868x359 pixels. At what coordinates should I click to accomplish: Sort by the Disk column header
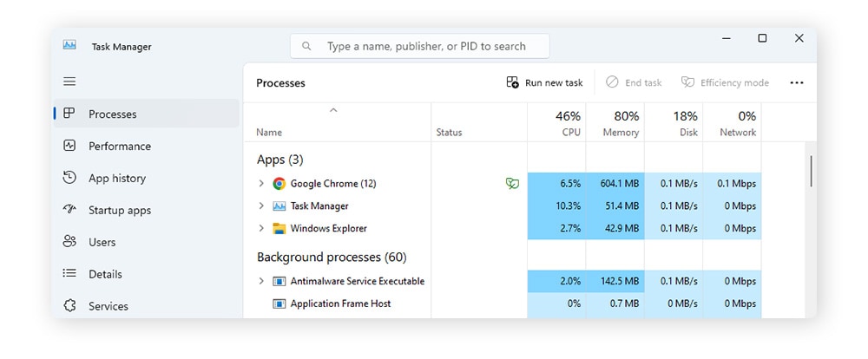pyautogui.click(x=674, y=122)
